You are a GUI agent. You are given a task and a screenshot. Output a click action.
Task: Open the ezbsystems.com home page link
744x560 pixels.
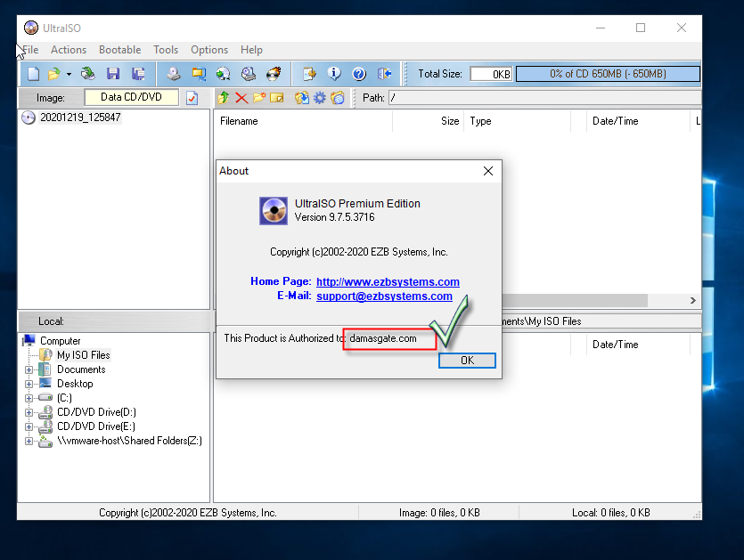point(388,281)
